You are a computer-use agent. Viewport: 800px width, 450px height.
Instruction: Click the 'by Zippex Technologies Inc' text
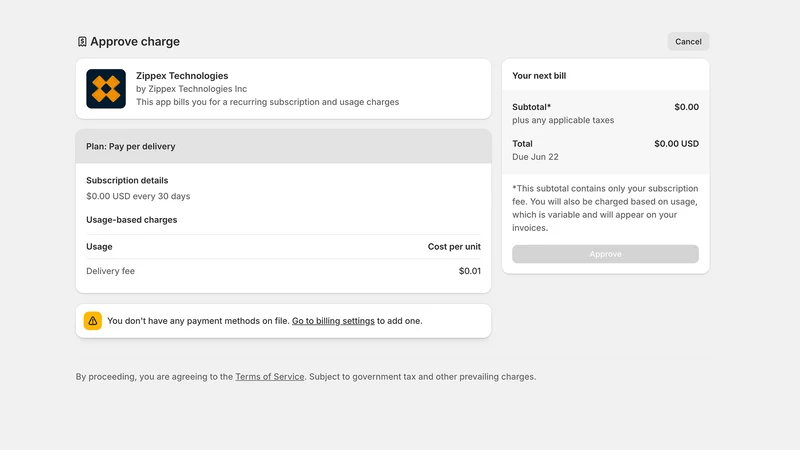[191, 89]
